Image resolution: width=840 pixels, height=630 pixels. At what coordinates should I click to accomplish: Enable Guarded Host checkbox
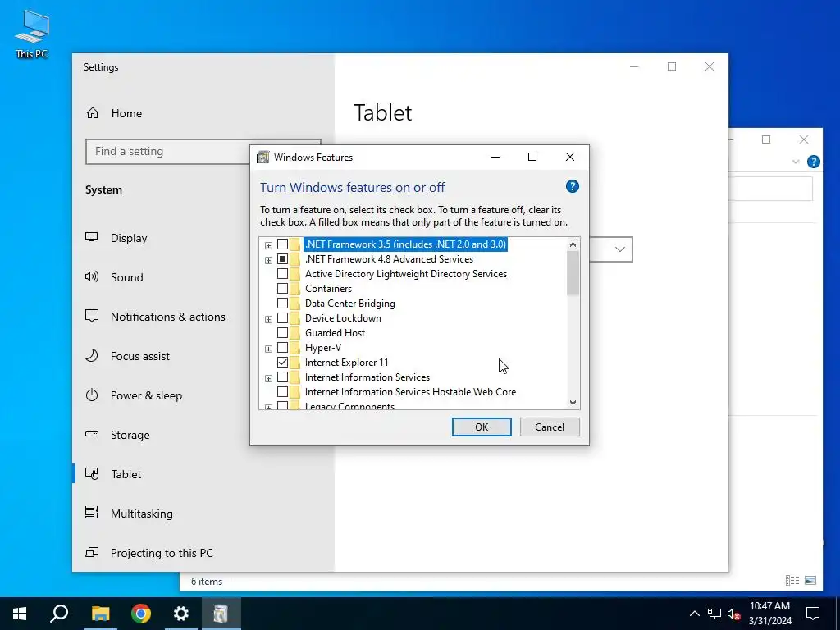pos(282,333)
